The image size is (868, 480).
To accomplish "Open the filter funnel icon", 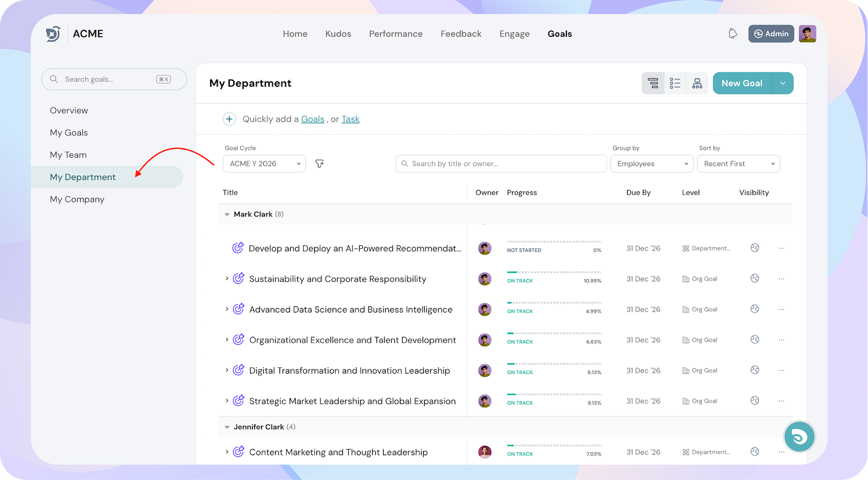I will coord(320,164).
